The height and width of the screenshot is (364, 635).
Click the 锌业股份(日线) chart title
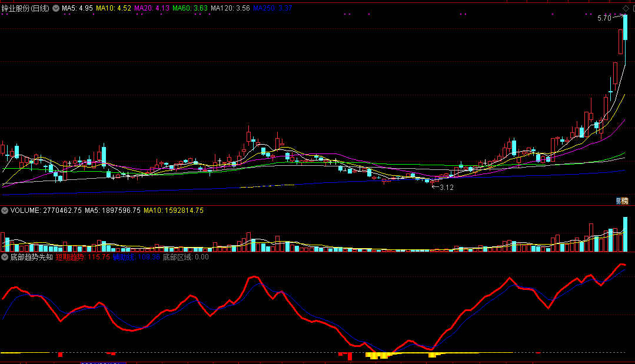(25, 8)
